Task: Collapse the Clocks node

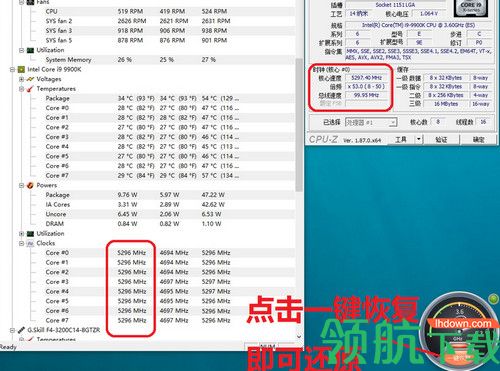Action: tap(22, 243)
